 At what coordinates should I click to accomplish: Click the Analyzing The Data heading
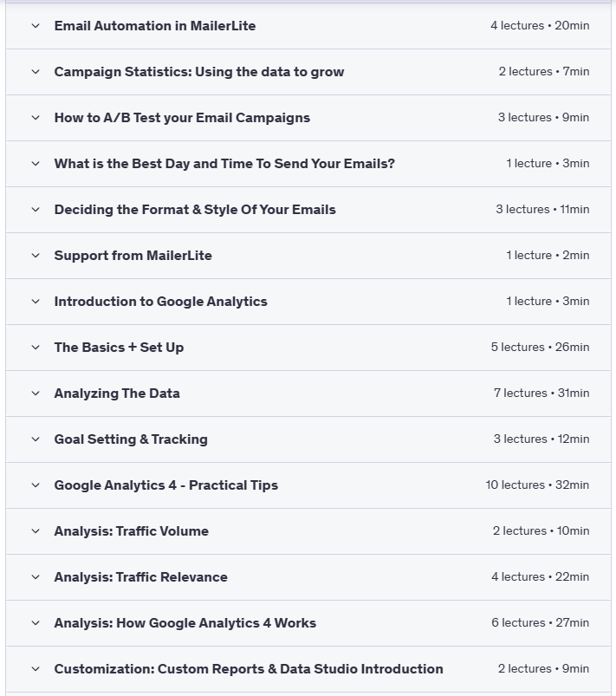point(117,394)
